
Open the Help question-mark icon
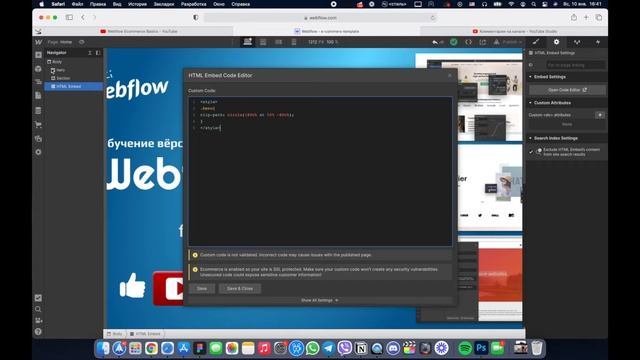tap(38, 332)
